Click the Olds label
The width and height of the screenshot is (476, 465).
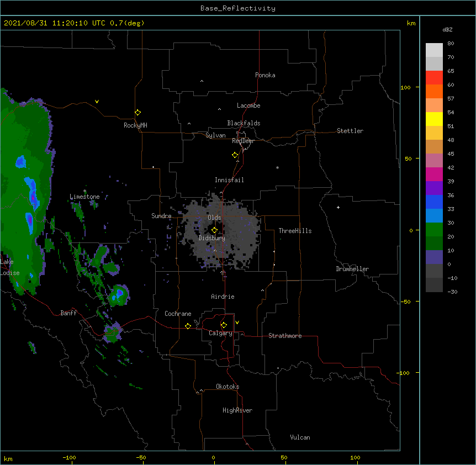214,218
